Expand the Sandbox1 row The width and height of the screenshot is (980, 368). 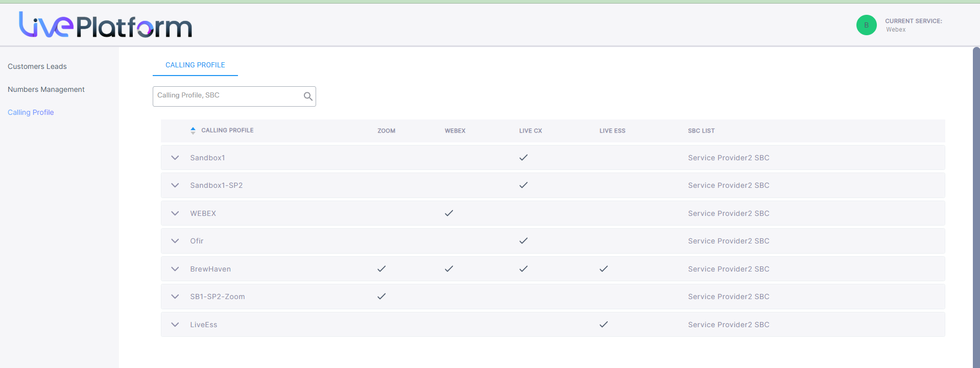point(175,158)
